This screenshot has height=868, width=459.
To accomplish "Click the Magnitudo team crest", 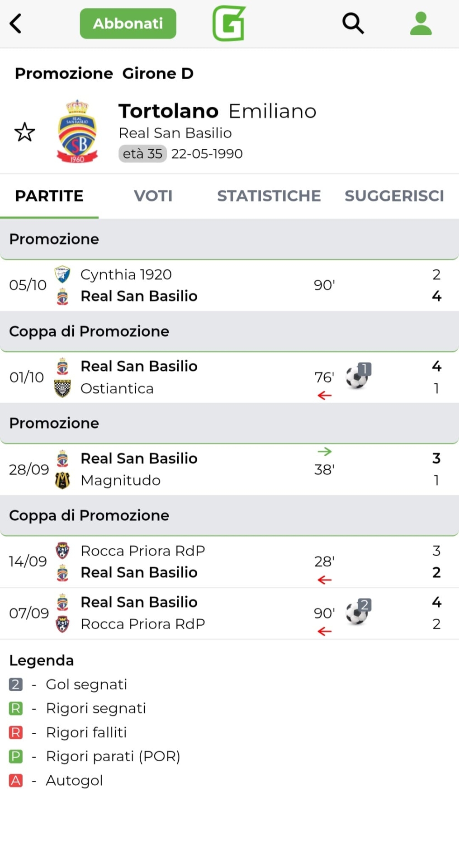I will (x=62, y=480).
